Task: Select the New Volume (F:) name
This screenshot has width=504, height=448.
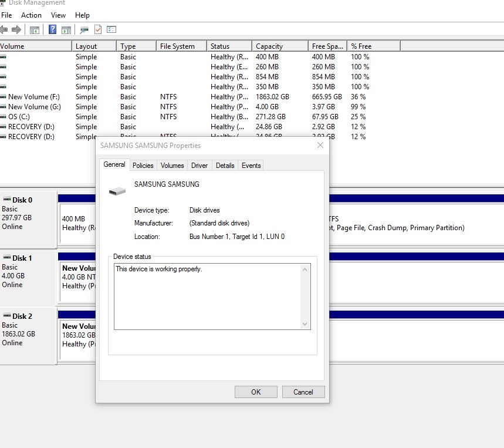Action: 34,97
